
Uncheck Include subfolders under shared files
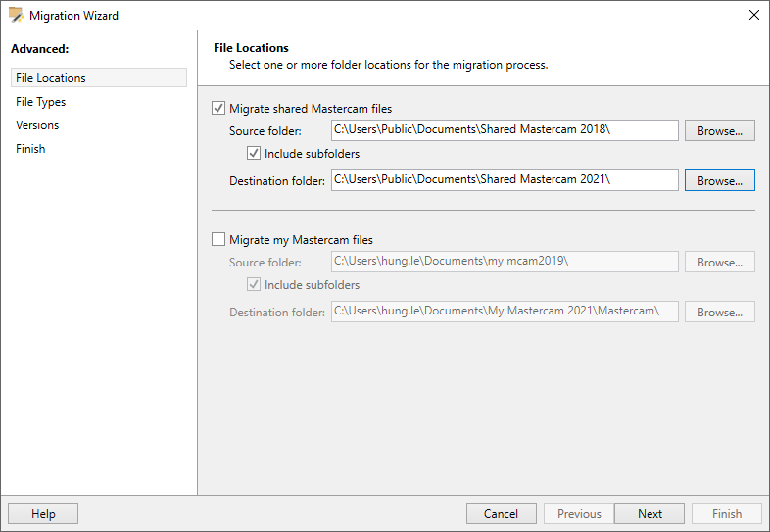(254, 153)
